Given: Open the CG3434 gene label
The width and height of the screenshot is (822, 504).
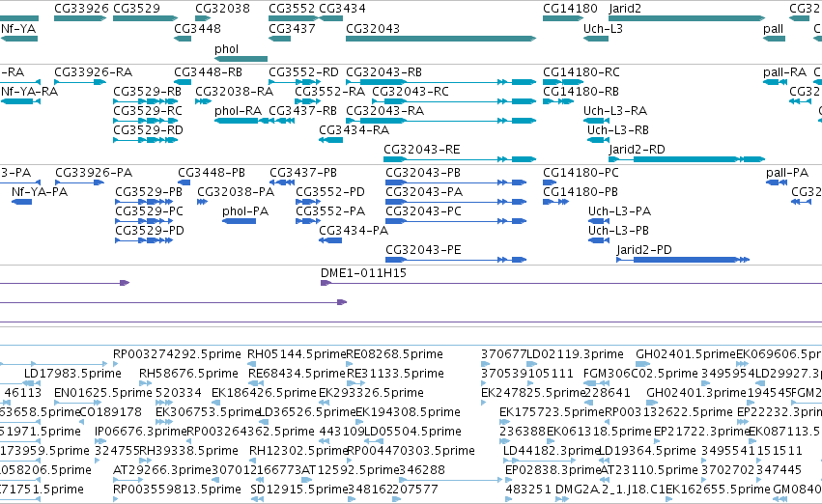Looking at the screenshot, I should coord(342,9).
